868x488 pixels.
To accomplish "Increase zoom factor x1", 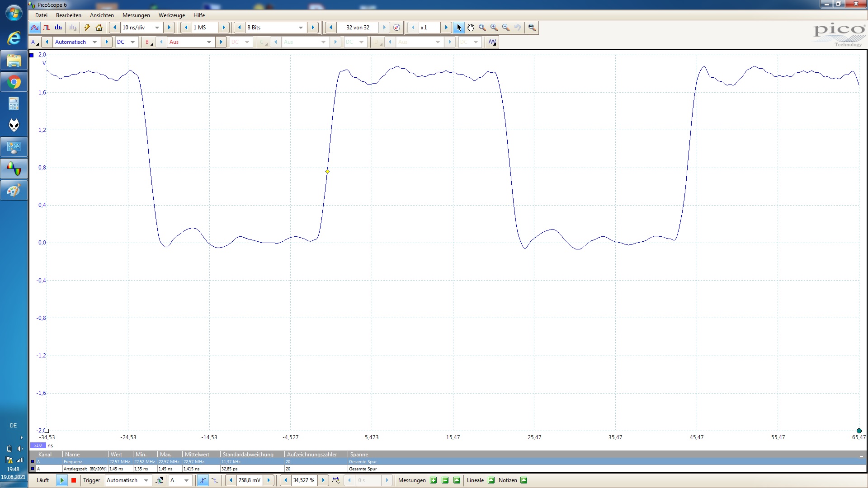I will pos(446,28).
